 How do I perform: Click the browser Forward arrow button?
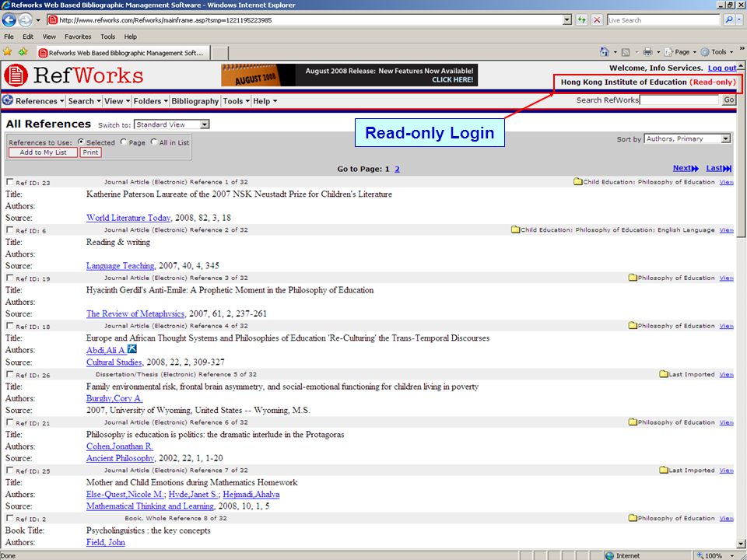[25, 20]
